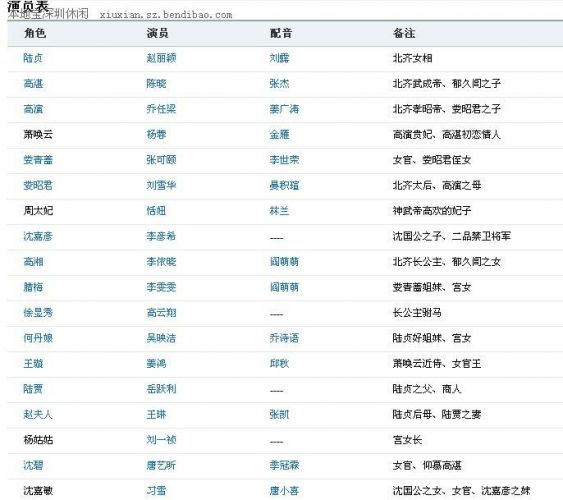563x500 pixels.
Task: Open voice actor link 唐小喜
Action: 284,491
